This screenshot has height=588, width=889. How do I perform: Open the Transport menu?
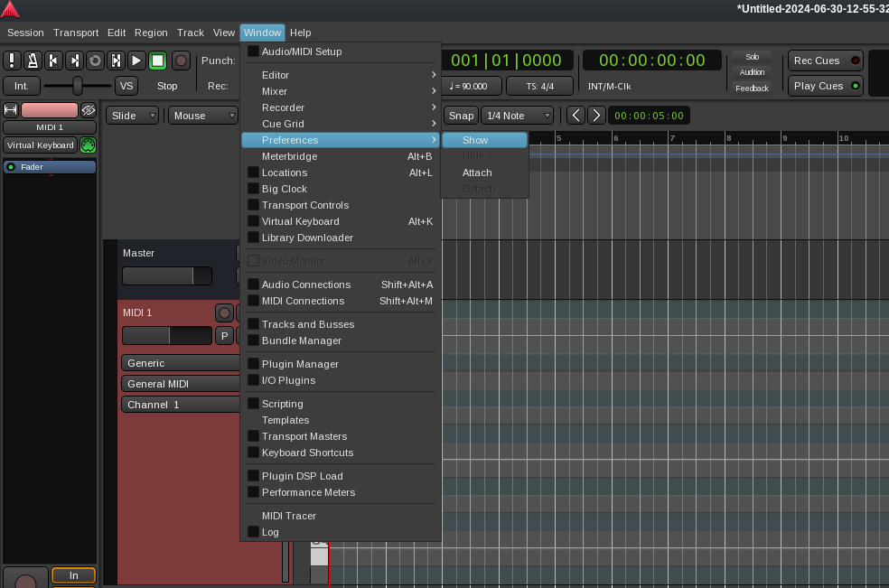(76, 33)
